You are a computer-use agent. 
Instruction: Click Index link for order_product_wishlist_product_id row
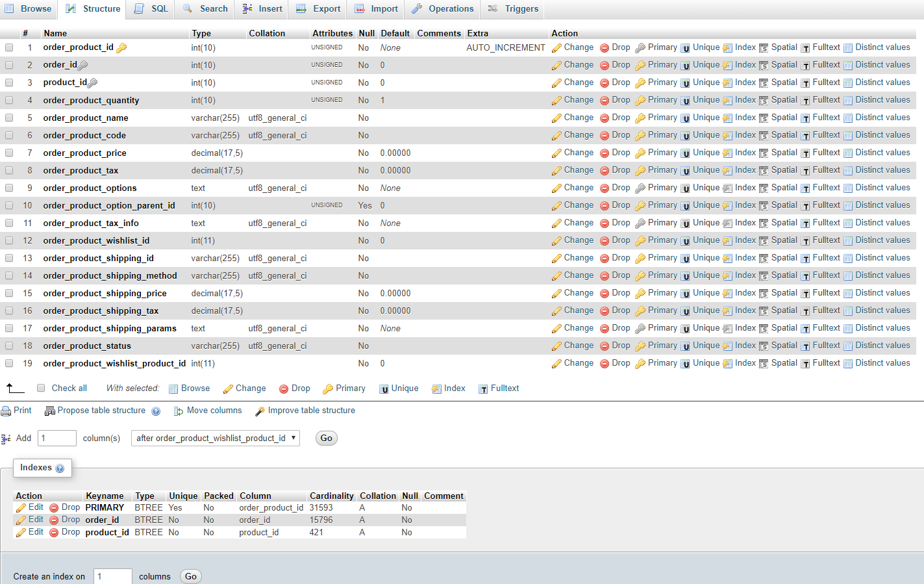point(745,363)
